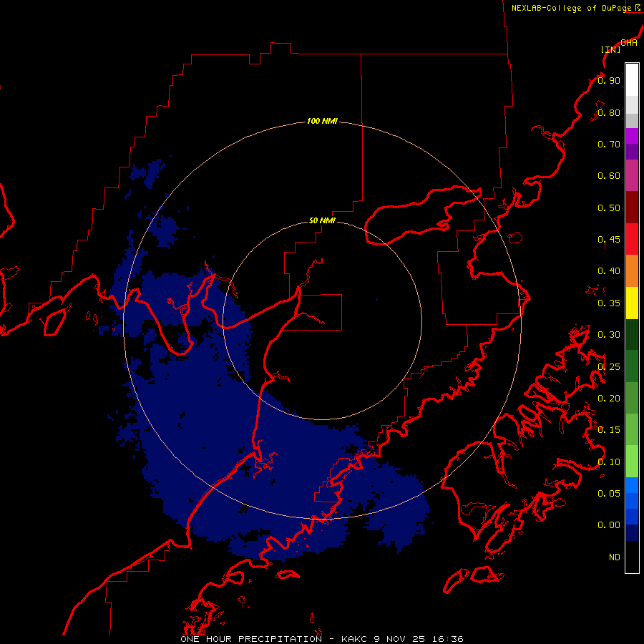Click the orange legend color swatch
The height and width of the screenshot is (644, 644).
(x=632, y=270)
